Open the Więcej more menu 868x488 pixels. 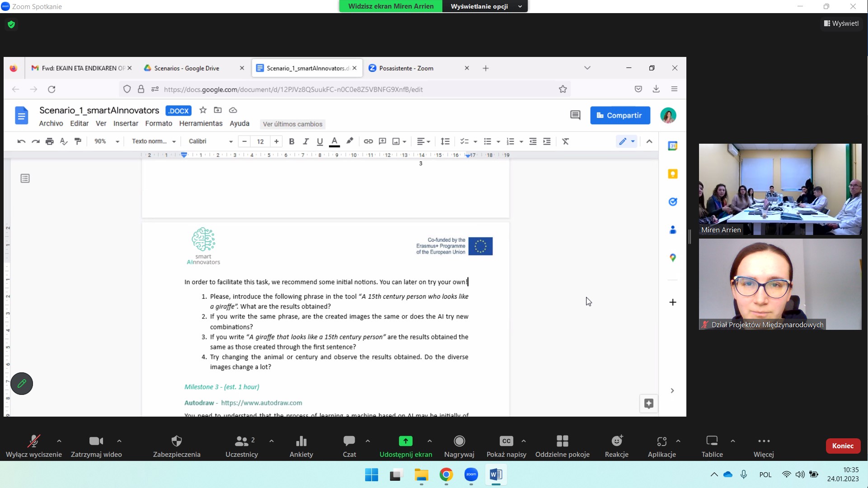tap(764, 441)
